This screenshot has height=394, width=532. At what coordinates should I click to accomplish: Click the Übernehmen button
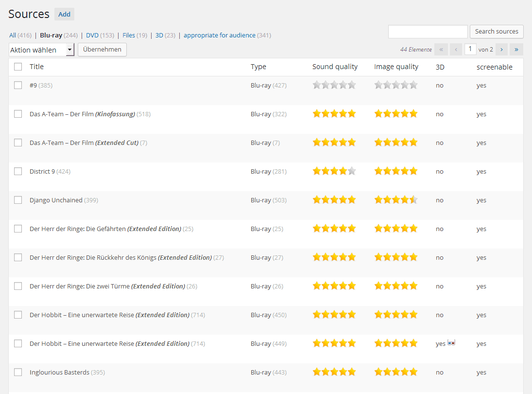tap(102, 50)
